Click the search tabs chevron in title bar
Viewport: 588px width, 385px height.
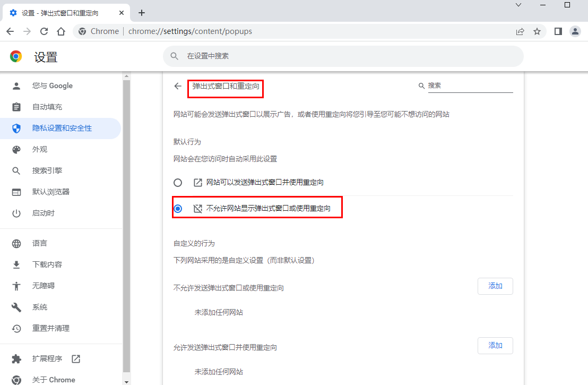click(518, 5)
